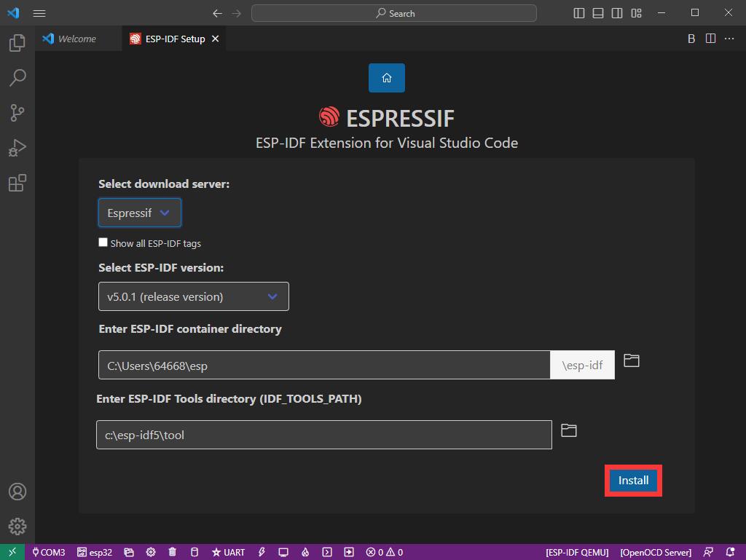This screenshot has width=746, height=560.
Task: Enable Show all ESP-IDF tags checkbox
Action: tap(103, 242)
